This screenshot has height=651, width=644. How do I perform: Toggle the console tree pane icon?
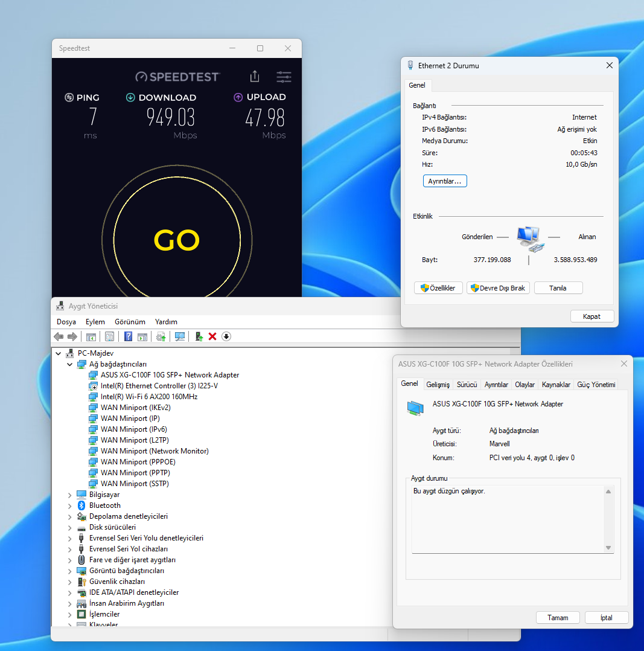click(x=91, y=337)
